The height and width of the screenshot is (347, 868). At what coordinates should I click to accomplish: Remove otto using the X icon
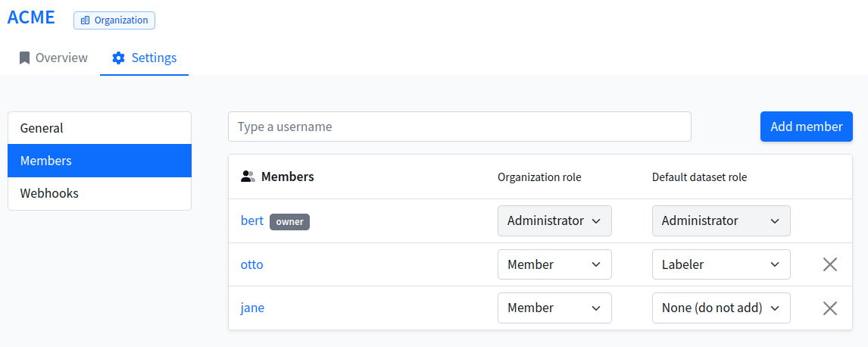830,264
